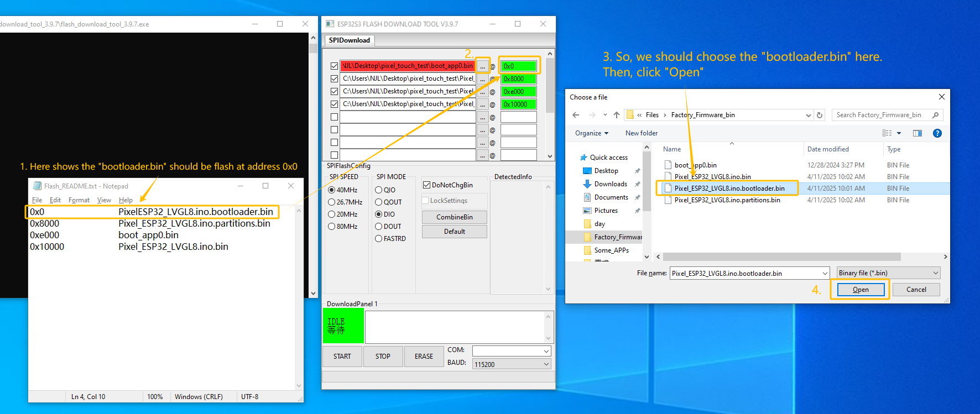This screenshot has height=414, width=980.
Task: Open the COM port dropdown
Action: click(546, 351)
